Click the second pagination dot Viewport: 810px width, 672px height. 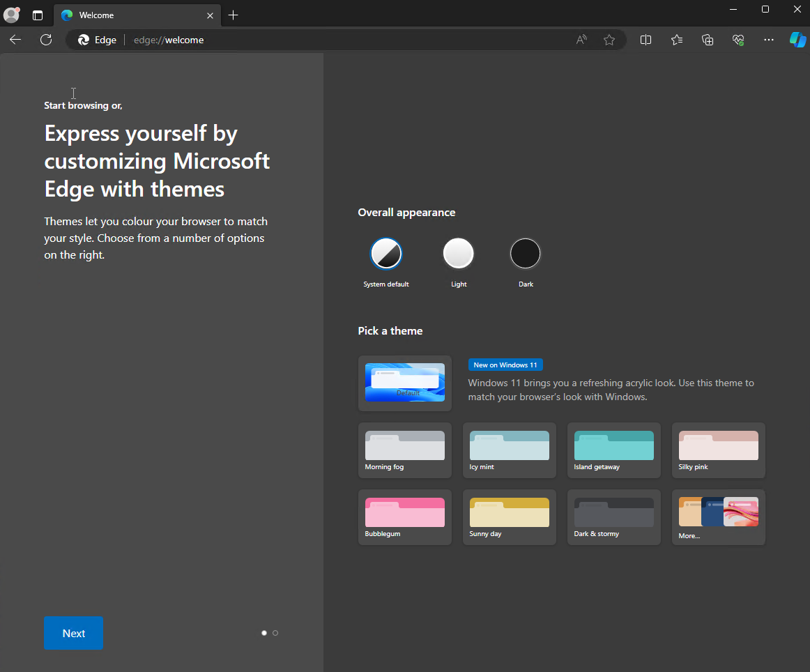[x=275, y=633]
